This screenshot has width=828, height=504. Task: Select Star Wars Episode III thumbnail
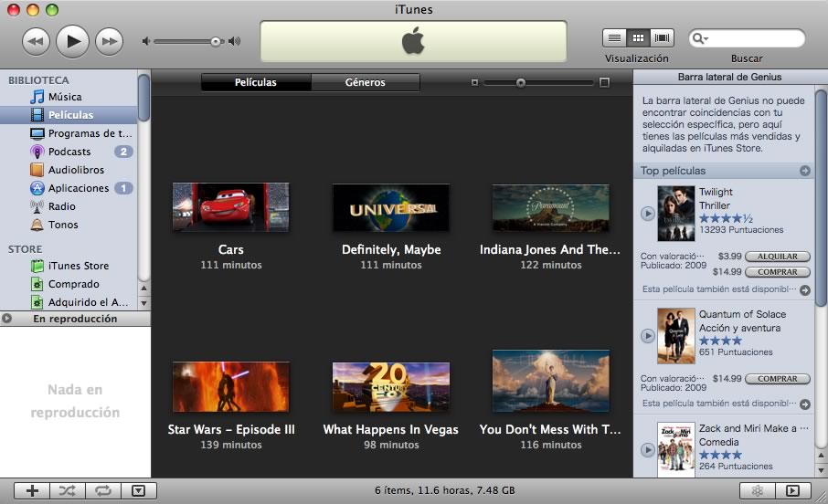coord(231,386)
